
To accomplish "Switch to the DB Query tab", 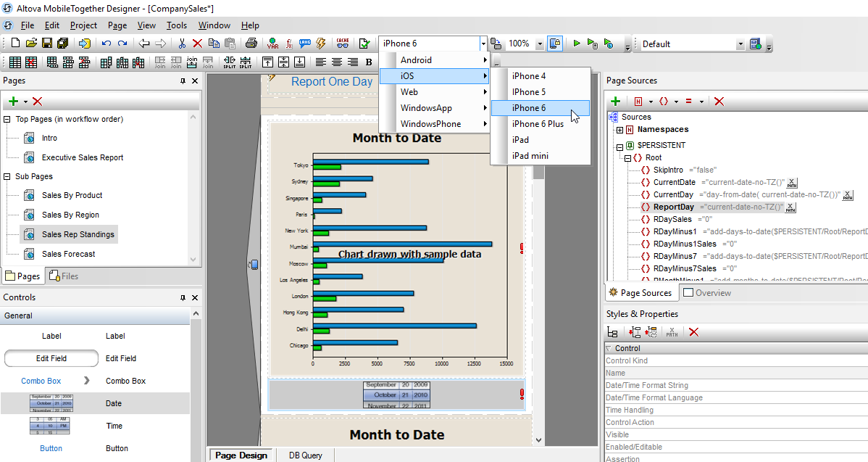I will click(x=305, y=455).
